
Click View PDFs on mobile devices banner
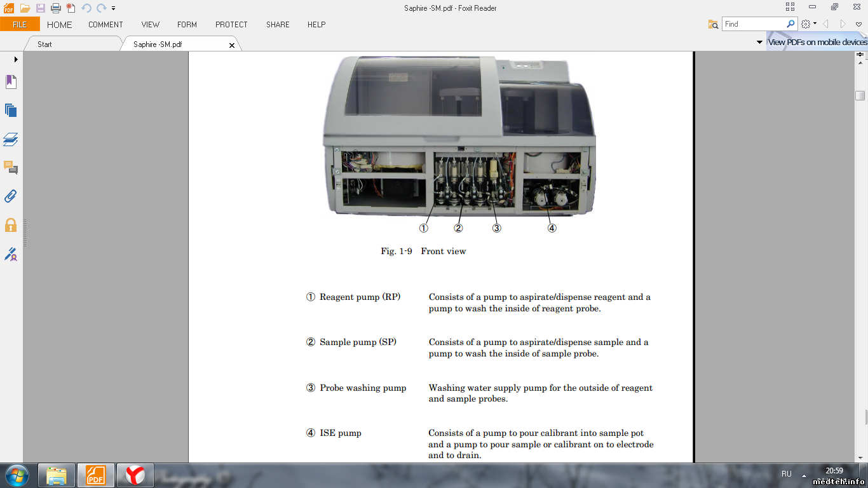(817, 43)
